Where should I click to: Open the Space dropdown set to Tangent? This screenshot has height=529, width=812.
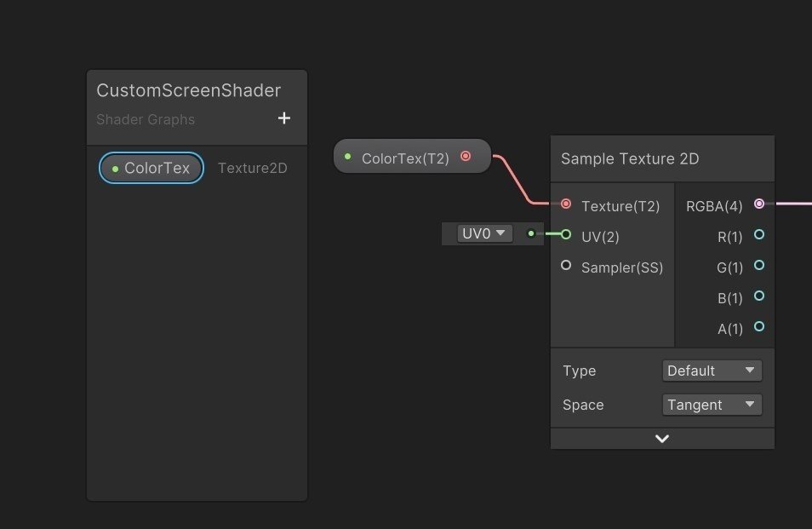click(712, 405)
